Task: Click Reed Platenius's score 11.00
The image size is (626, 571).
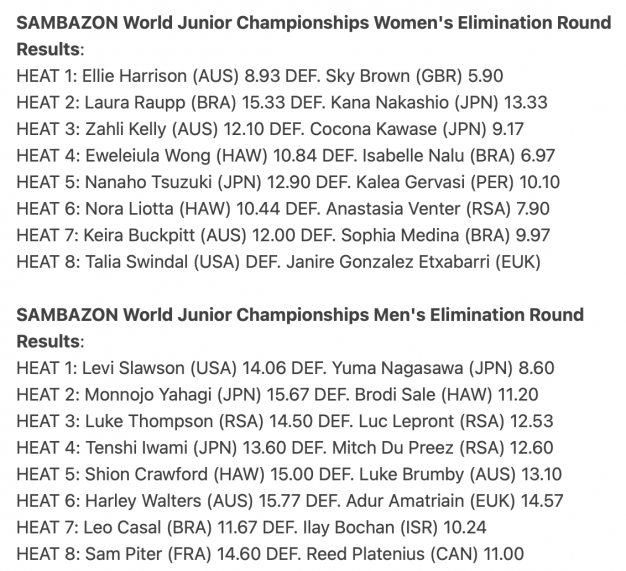Action: pos(503,554)
